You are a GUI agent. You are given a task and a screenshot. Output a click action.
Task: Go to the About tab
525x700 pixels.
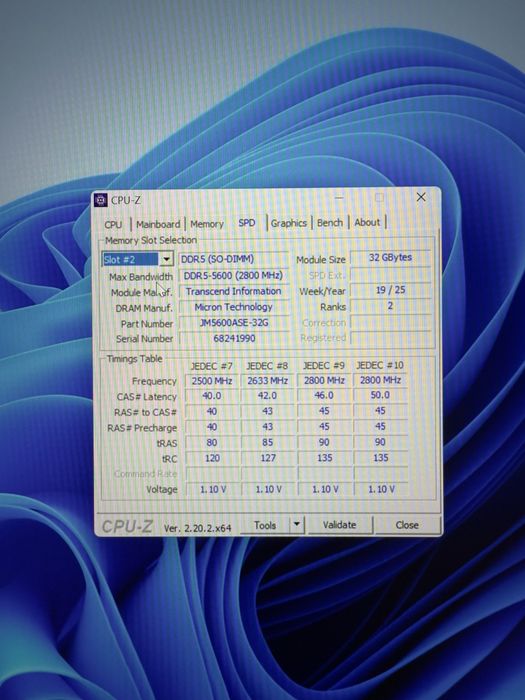click(x=367, y=222)
